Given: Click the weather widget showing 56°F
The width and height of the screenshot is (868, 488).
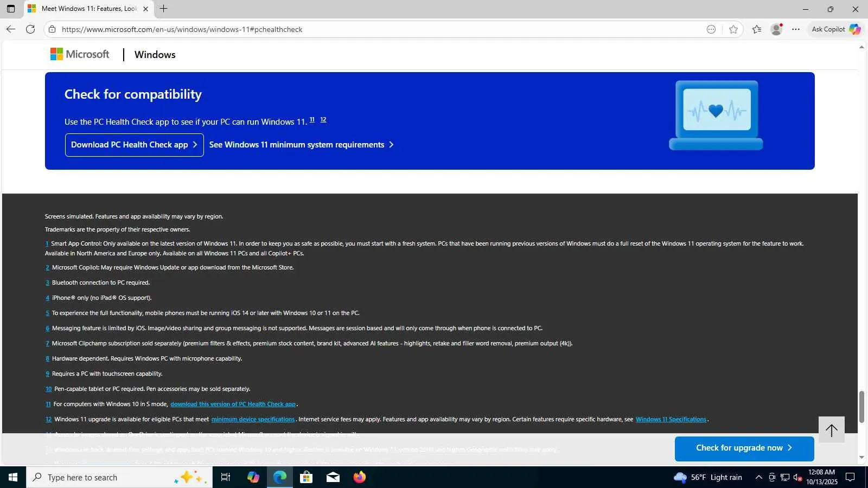Looking at the screenshot, I should 707,478.
